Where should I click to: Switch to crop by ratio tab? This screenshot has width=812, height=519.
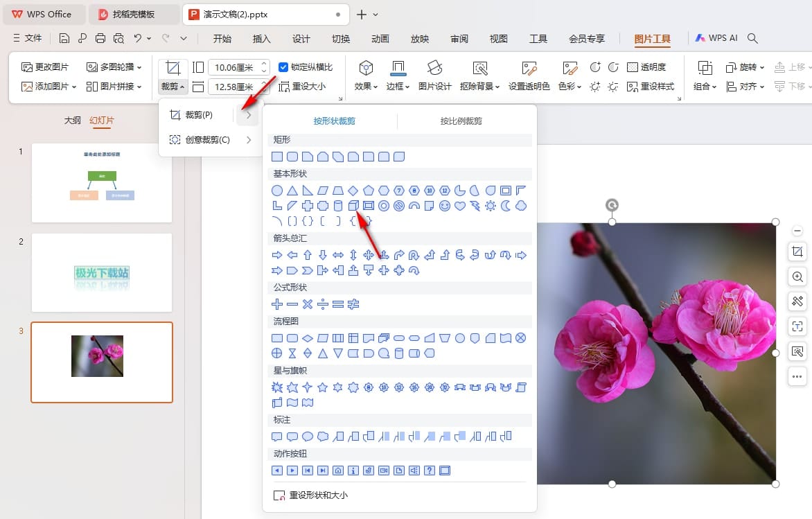(x=461, y=121)
